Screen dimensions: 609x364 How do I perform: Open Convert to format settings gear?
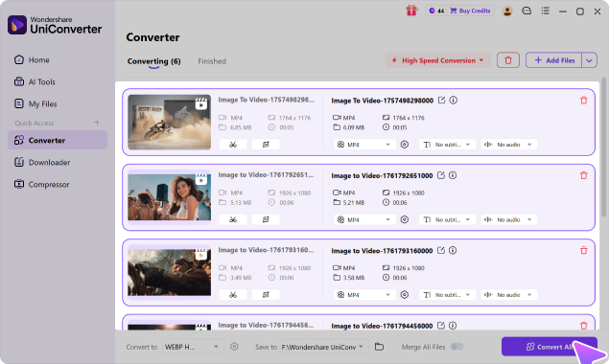click(234, 347)
